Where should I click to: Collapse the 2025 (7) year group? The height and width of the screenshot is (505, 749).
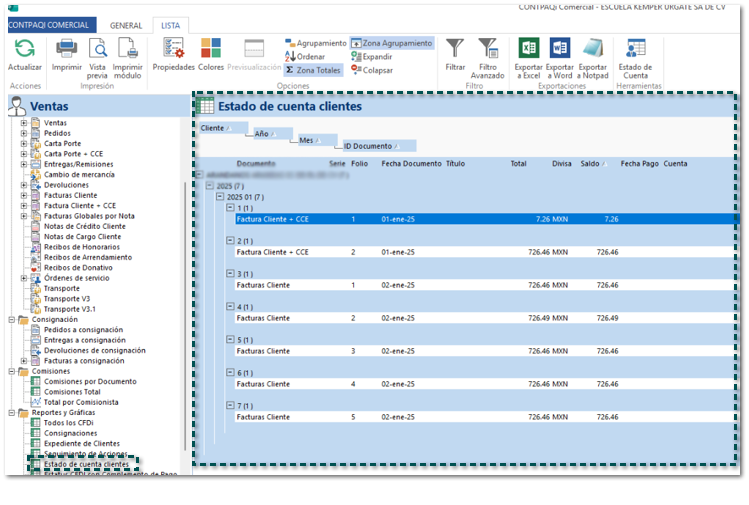[209, 185]
